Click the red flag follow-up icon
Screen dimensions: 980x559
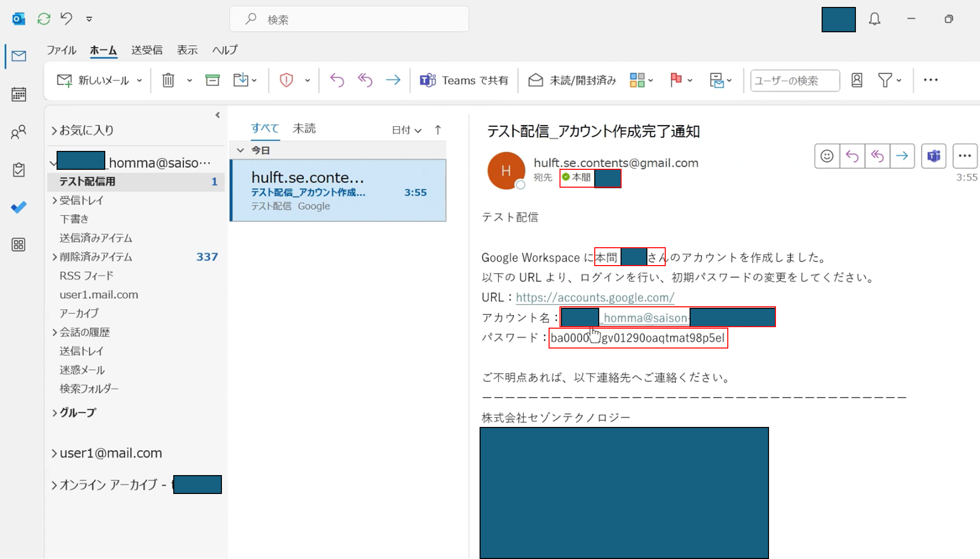676,80
